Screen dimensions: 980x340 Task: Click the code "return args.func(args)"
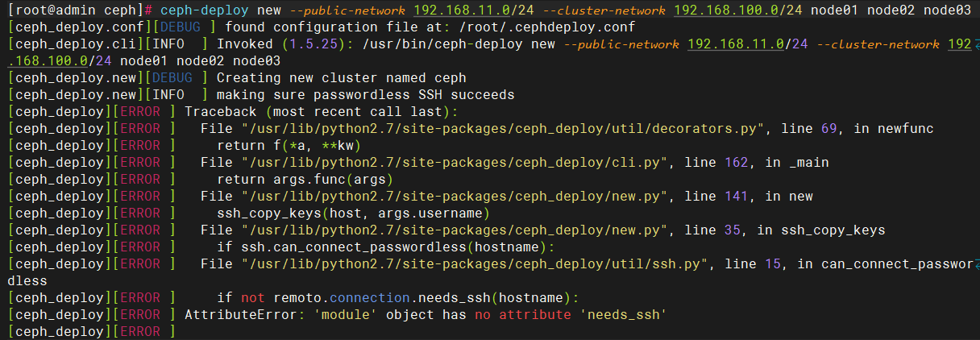coord(305,180)
